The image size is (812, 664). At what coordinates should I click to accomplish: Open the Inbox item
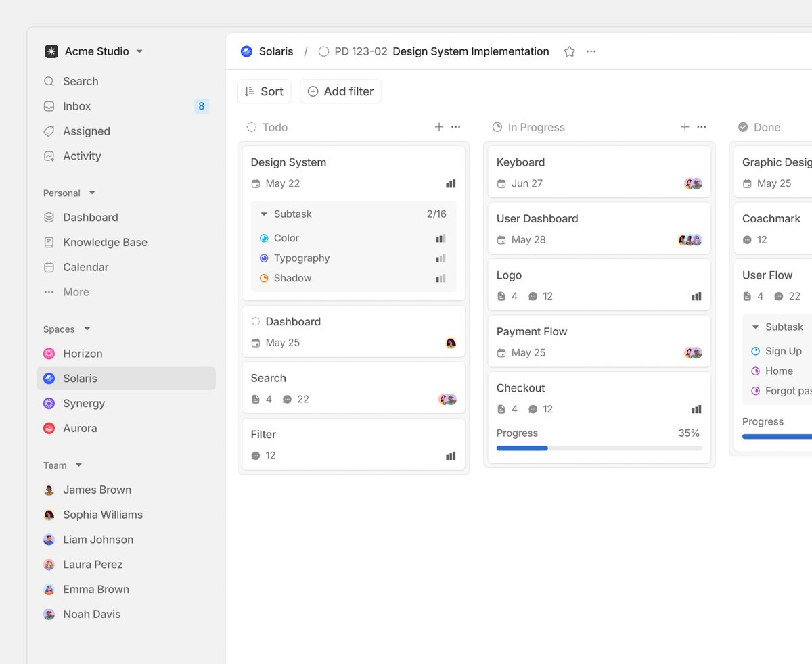pyautogui.click(x=126, y=106)
